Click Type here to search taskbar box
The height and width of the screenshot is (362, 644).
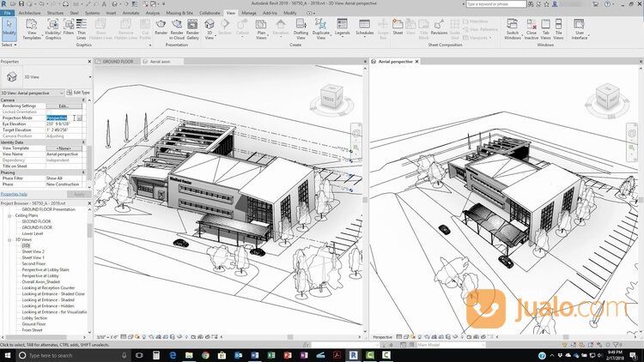[x=71, y=355]
